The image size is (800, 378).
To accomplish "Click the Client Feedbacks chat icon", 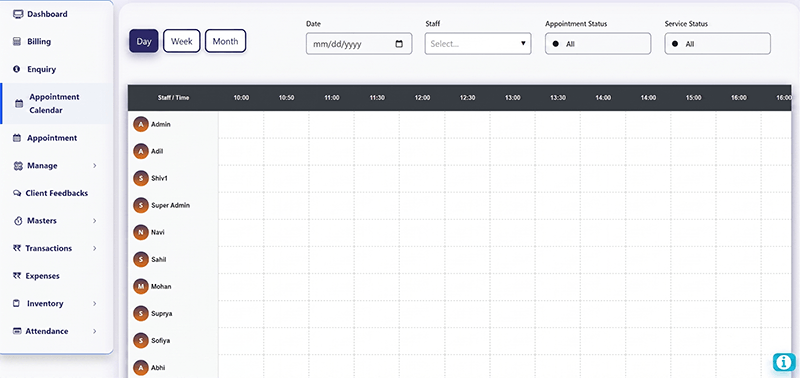I will coord(16,194).
